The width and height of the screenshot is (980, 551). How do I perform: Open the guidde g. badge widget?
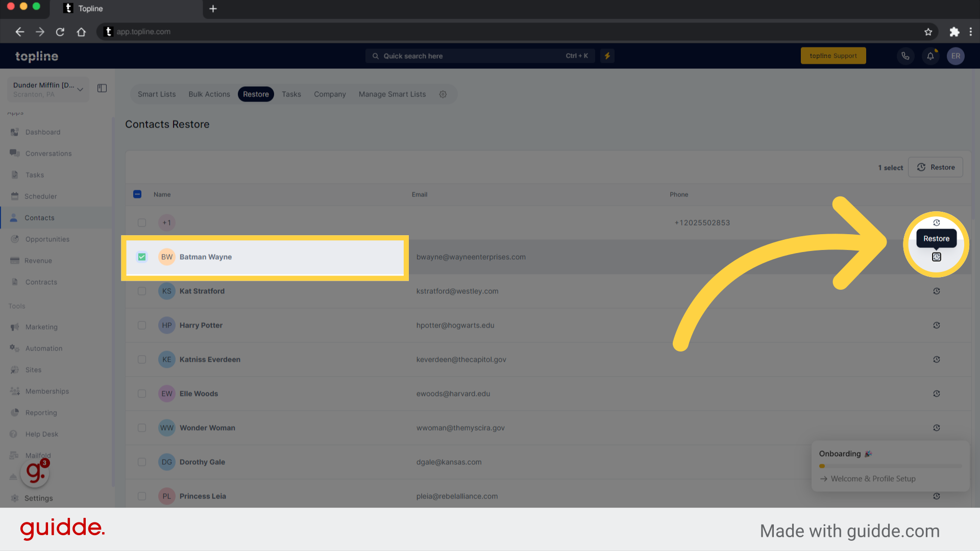(x=35, y=472)
